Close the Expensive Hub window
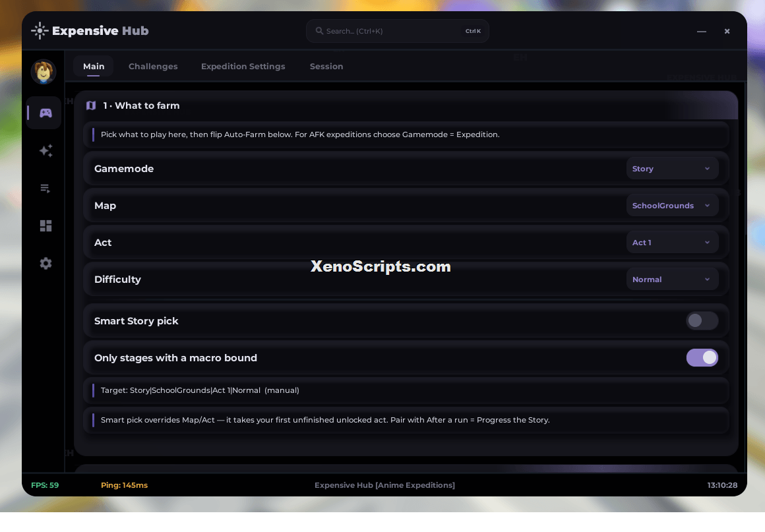Screen dimensions: 765x532 click(x=727, y=31)
